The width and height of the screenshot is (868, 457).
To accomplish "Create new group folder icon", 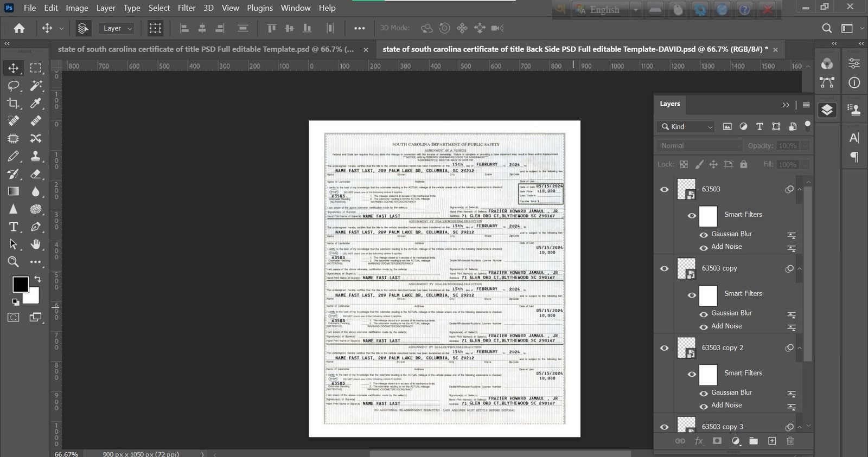I will (754, 441).
